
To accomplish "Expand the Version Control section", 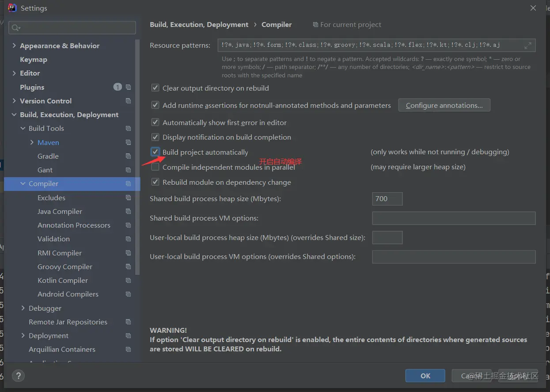I will [14, 101].
